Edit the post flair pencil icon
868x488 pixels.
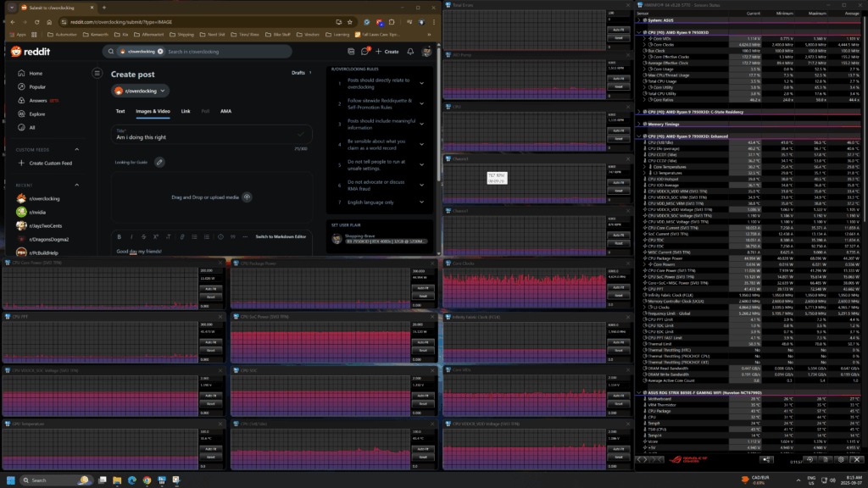(159, 162)
